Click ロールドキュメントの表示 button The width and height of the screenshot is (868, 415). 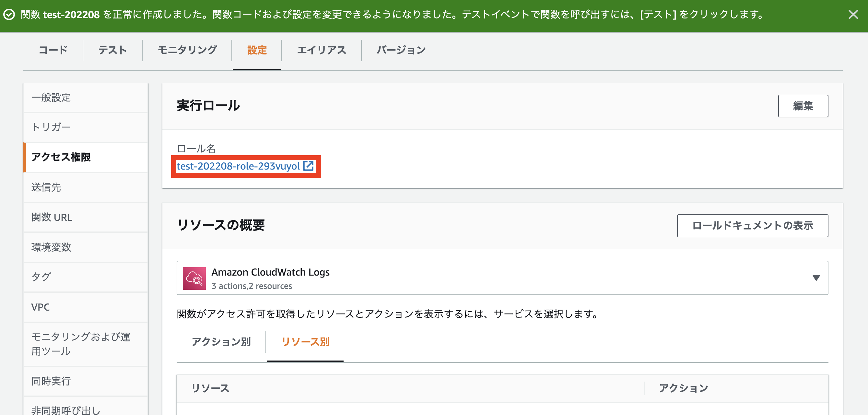pos(752,226)
